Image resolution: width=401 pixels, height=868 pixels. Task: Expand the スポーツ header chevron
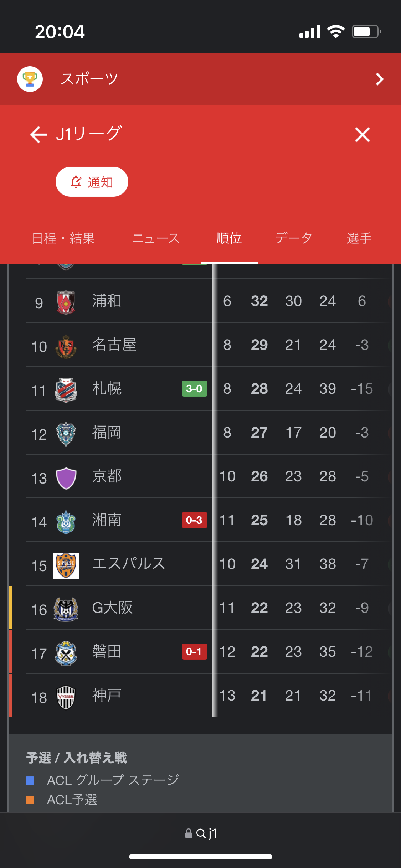coord(380,79)
